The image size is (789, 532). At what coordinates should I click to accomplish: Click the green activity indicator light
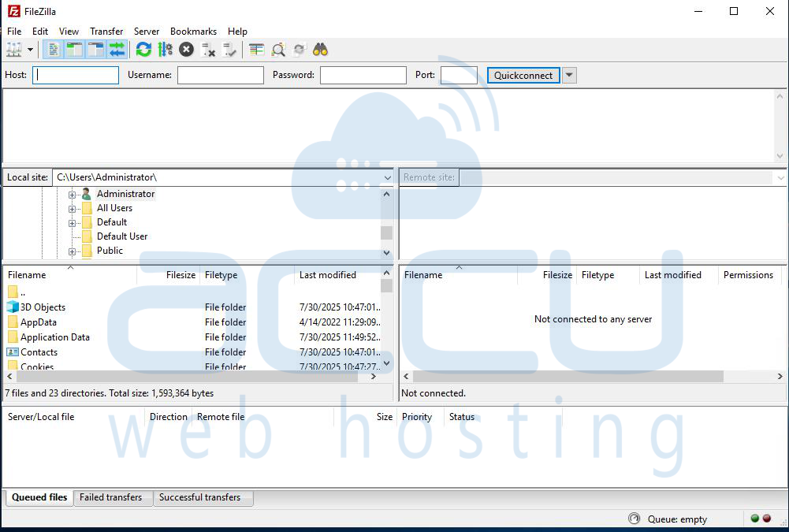point(755,519)
